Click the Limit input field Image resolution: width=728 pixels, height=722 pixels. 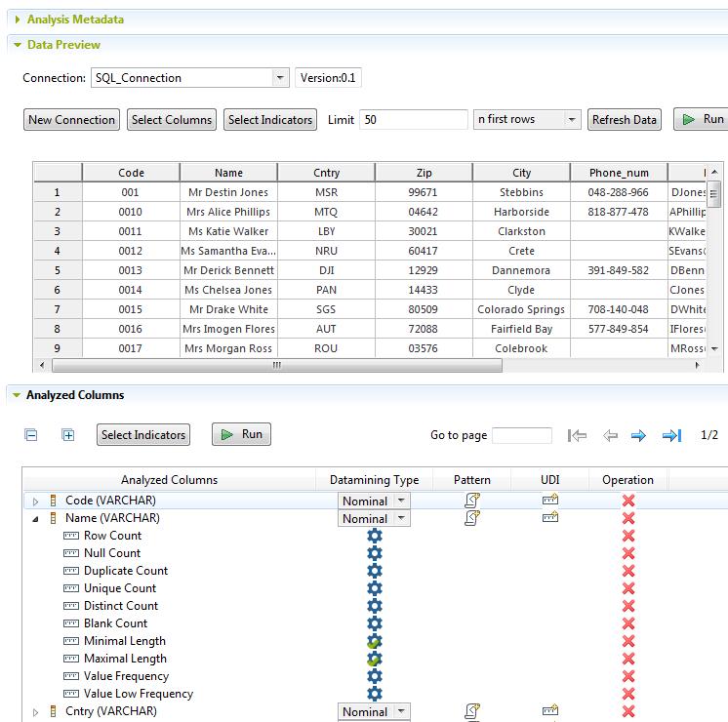click(x=413, y=119)
